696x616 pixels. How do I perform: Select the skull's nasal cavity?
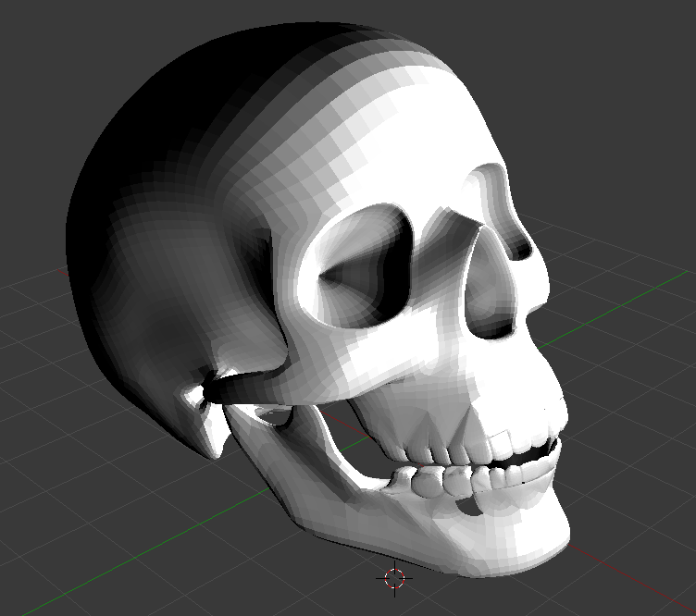click(x=491, y=284)
